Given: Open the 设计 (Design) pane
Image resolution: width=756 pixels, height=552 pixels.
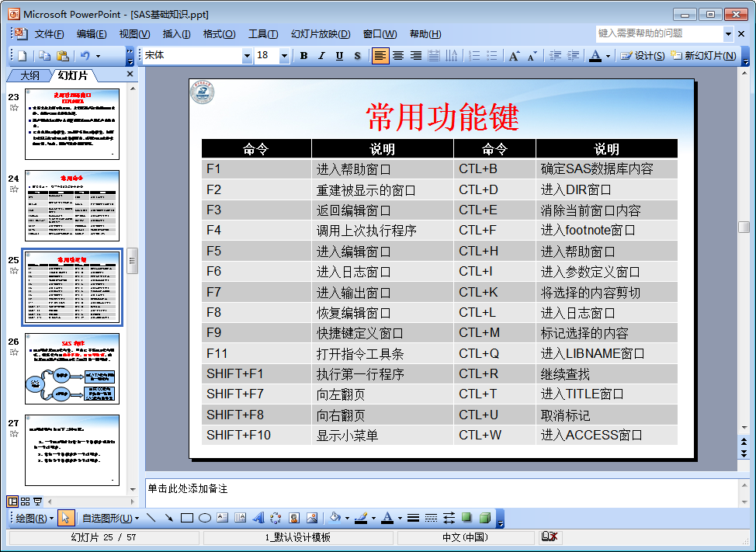Looking at the screenshot, I should tap(642, 56).
